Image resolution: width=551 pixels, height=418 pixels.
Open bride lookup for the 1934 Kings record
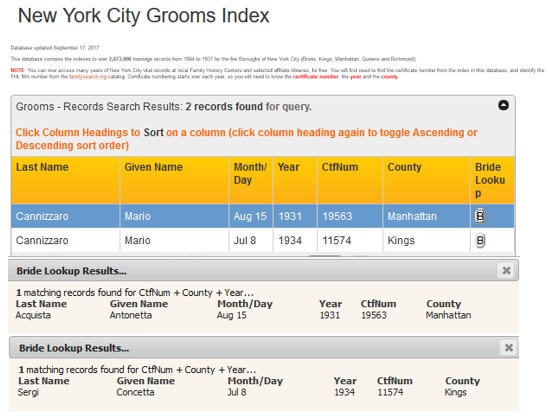(x=480, y=241)
